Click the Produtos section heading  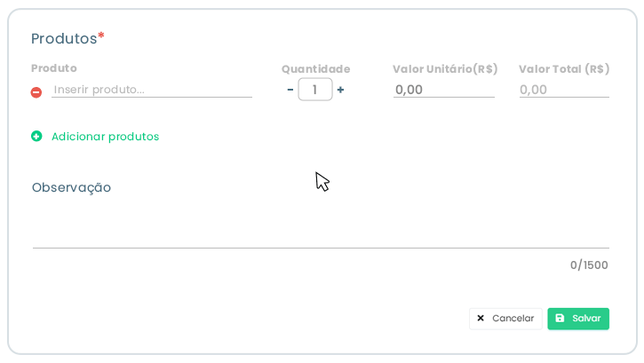coord(64,38)
